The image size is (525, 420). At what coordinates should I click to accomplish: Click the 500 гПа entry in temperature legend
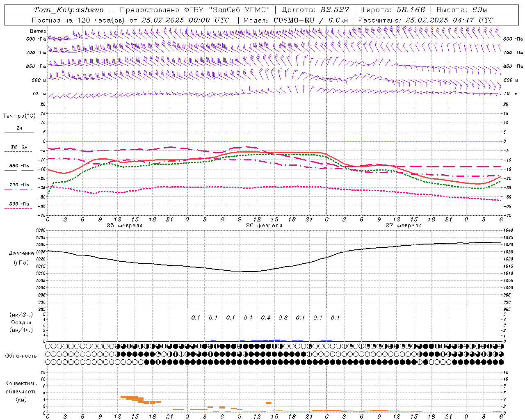19,204
